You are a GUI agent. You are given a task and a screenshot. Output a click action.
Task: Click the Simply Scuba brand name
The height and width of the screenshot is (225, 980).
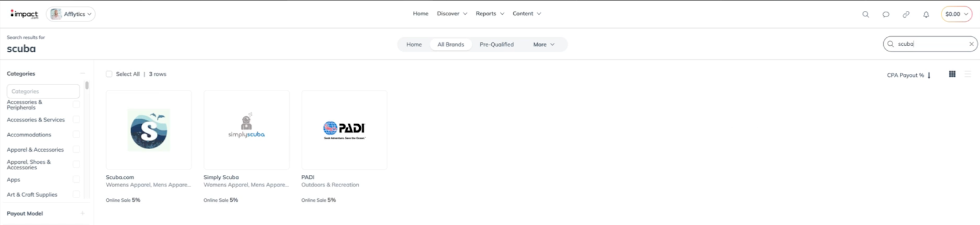[x=221, y=177]
